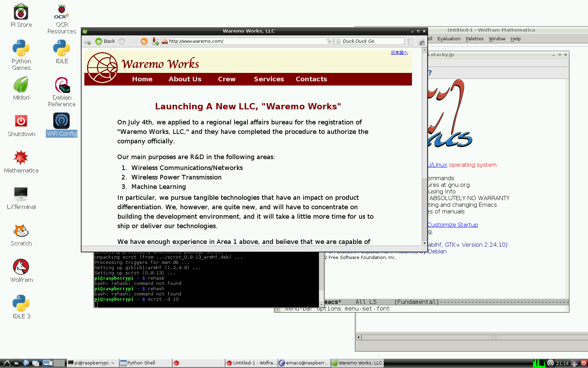588x368 pixels.
Task: Open the Pi Store desktop icon
Action: [x=21, y=16]
